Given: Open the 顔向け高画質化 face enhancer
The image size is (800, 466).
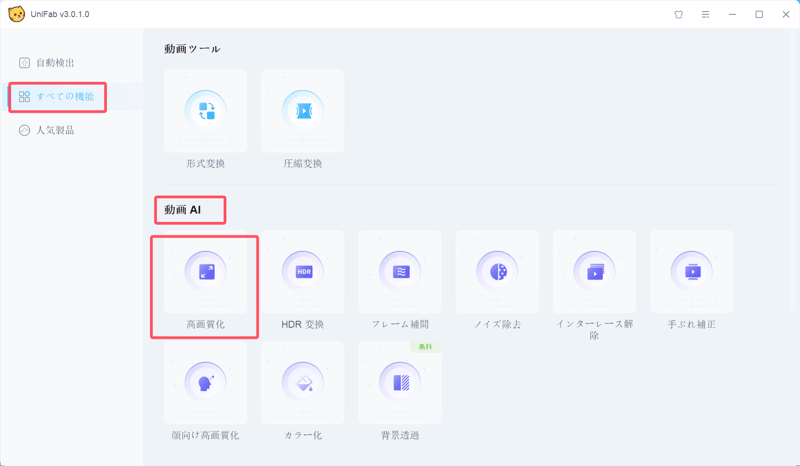Looking at the screenshot, I should pyautogui.click(x=205, y=383).
